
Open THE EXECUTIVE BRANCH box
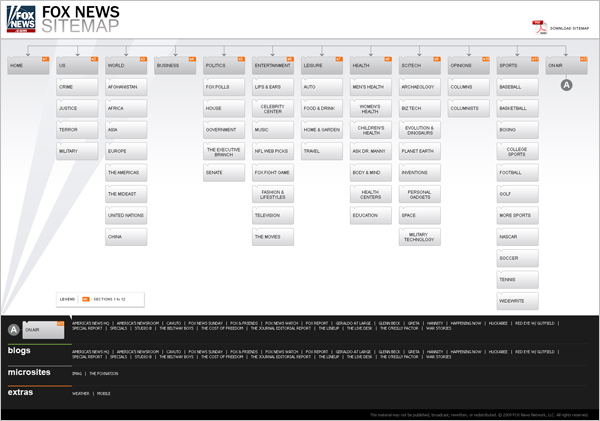click(224, 151)
